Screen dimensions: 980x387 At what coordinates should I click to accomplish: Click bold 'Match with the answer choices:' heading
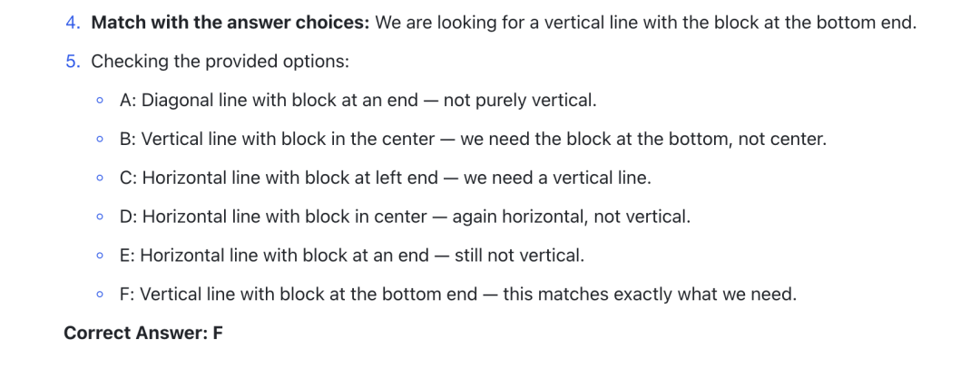click(x=230, y=23)
